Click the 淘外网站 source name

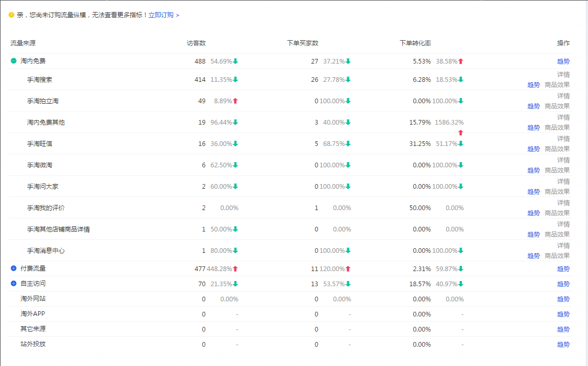pyautogui.click(x=33, y=299)
